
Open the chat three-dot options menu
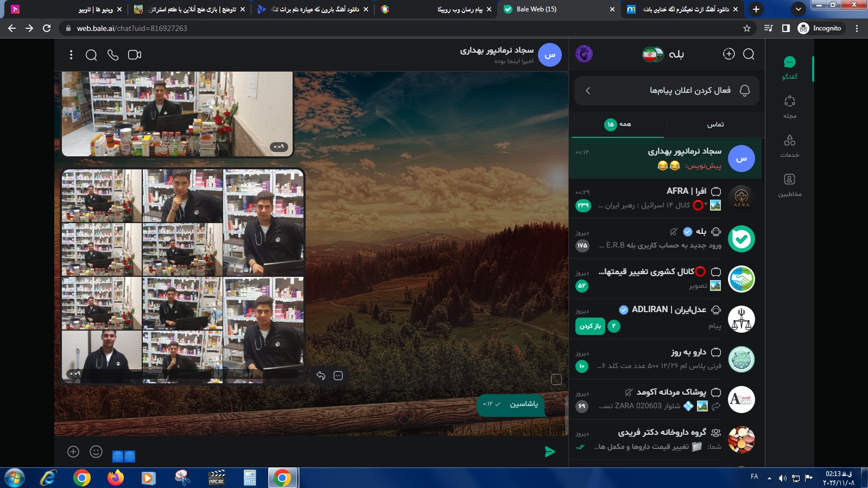[71, 55]
